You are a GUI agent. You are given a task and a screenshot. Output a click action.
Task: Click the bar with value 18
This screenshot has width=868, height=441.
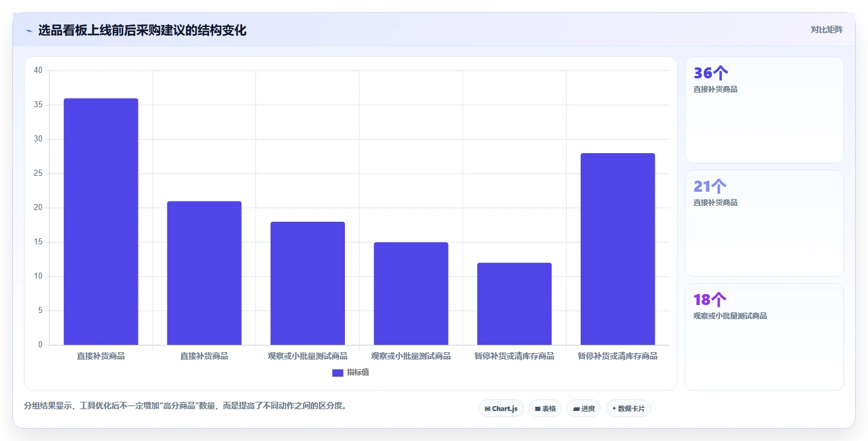308,284
